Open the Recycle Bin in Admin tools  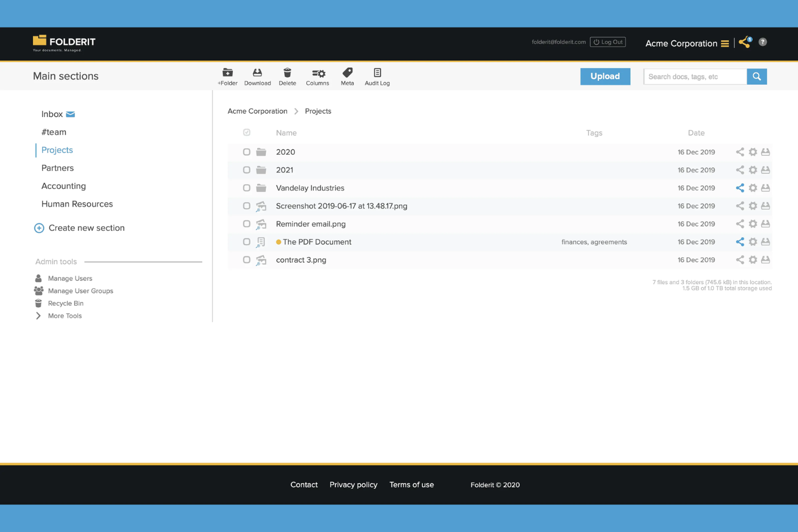pyautogui.click(x=66, y=303)
